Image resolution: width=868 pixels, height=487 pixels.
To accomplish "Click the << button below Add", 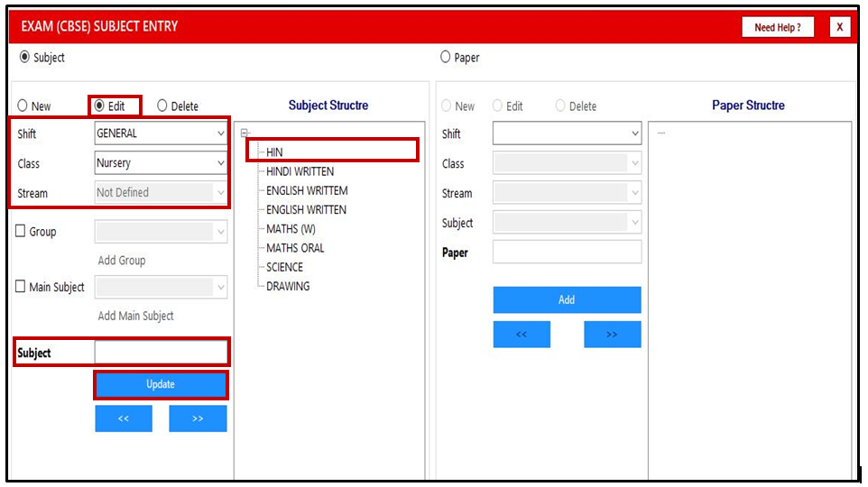I will pos(522,335).
